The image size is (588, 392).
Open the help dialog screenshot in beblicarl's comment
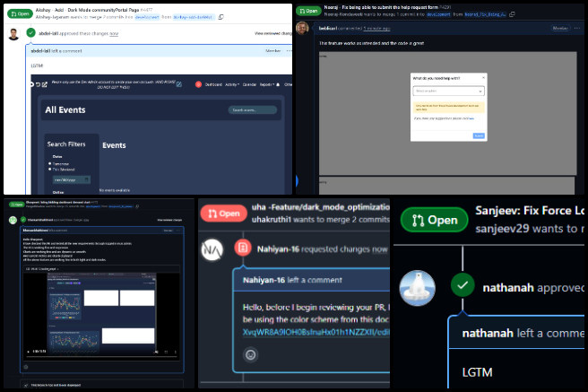point(448,113)
